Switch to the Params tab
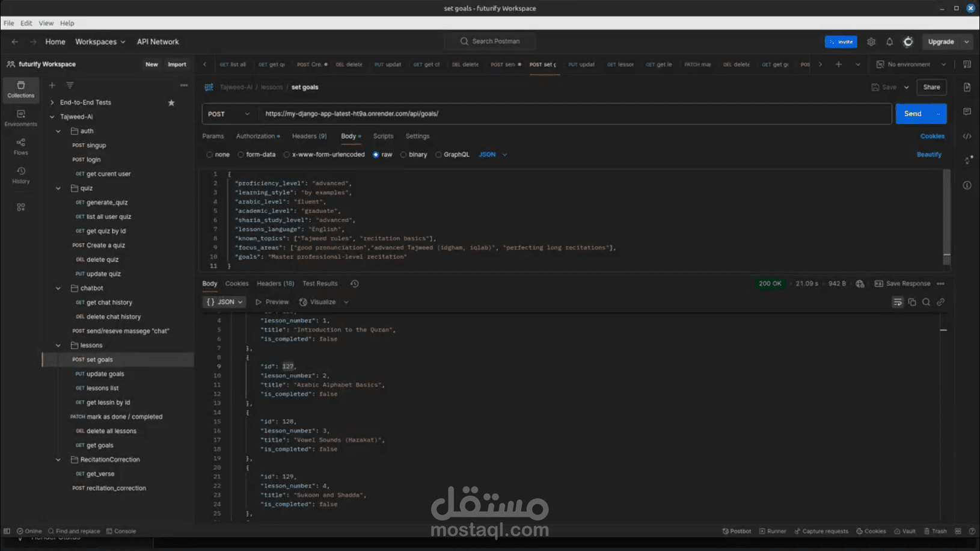The image size is (980, 551). [213, 137]
